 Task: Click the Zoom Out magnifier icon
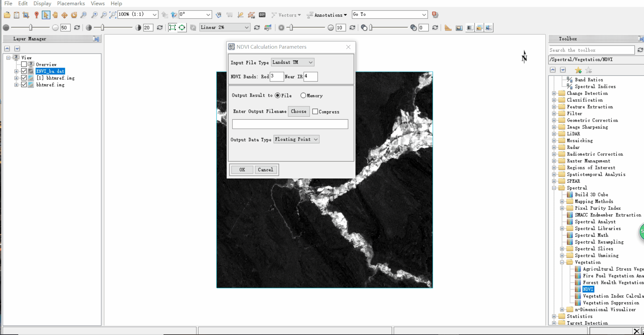click(104, 15)
